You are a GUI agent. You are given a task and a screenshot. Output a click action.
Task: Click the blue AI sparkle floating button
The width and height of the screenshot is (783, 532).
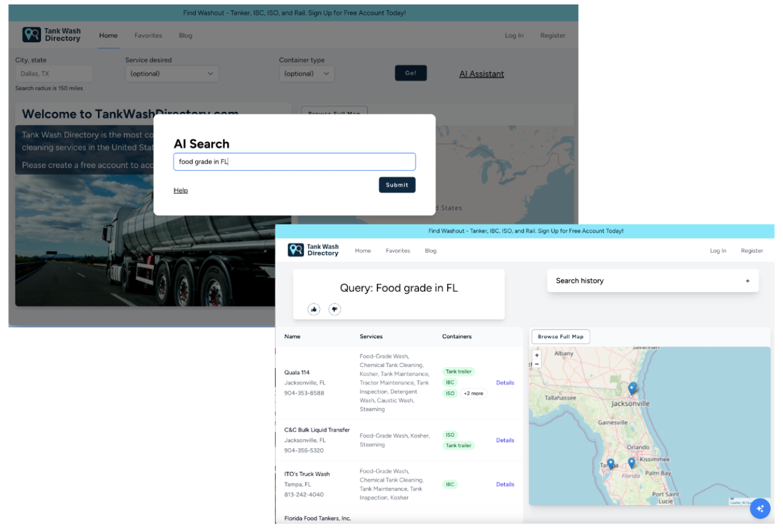[760, 508]
